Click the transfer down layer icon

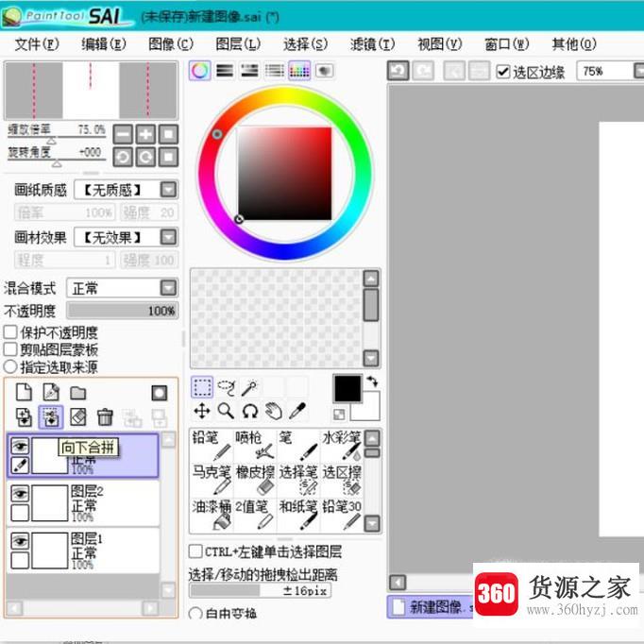[x=24, y=416]
